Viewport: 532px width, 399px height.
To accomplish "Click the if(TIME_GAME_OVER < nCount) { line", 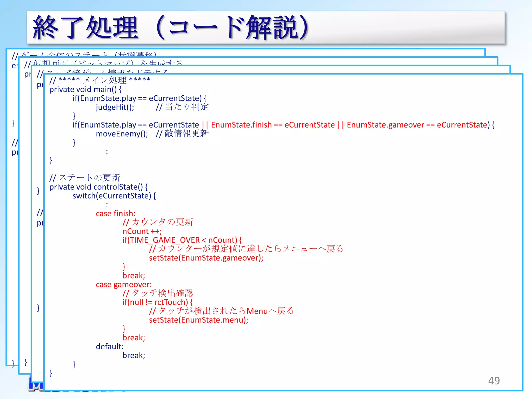I will tap(182, 240).
